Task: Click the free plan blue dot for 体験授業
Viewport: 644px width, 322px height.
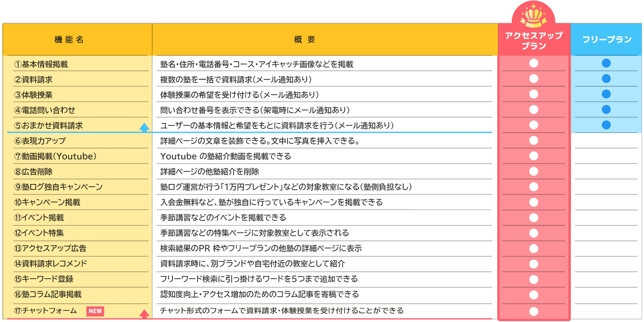Action: click(606, 94)
